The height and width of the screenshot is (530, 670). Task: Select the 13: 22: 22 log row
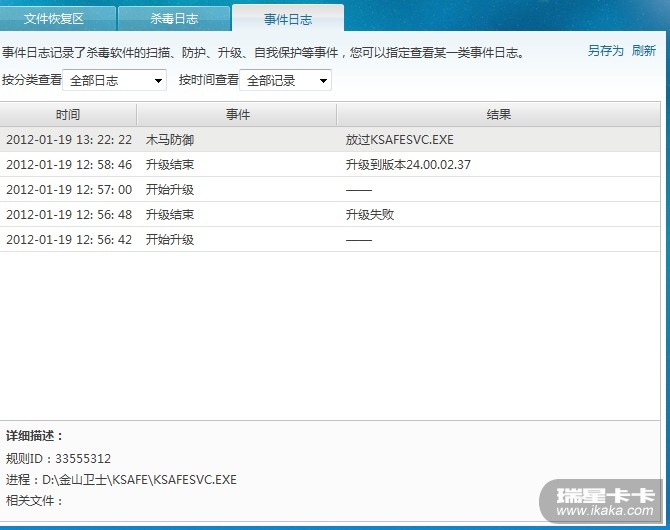pyautogui.click(x=330, y=140)
